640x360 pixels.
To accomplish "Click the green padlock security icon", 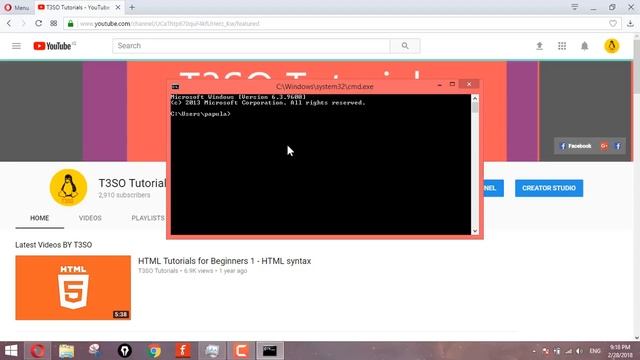I will coord(70,24).
